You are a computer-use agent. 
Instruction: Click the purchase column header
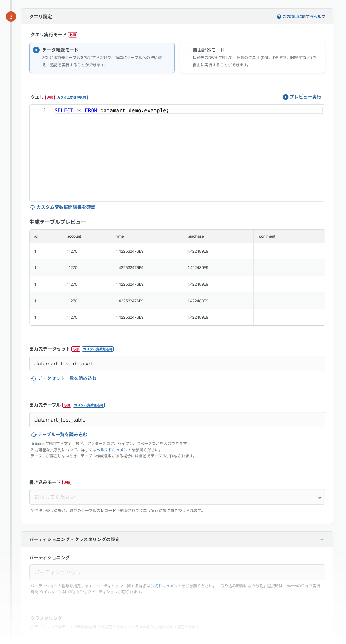pyautogui.click(x=195, y=236)
